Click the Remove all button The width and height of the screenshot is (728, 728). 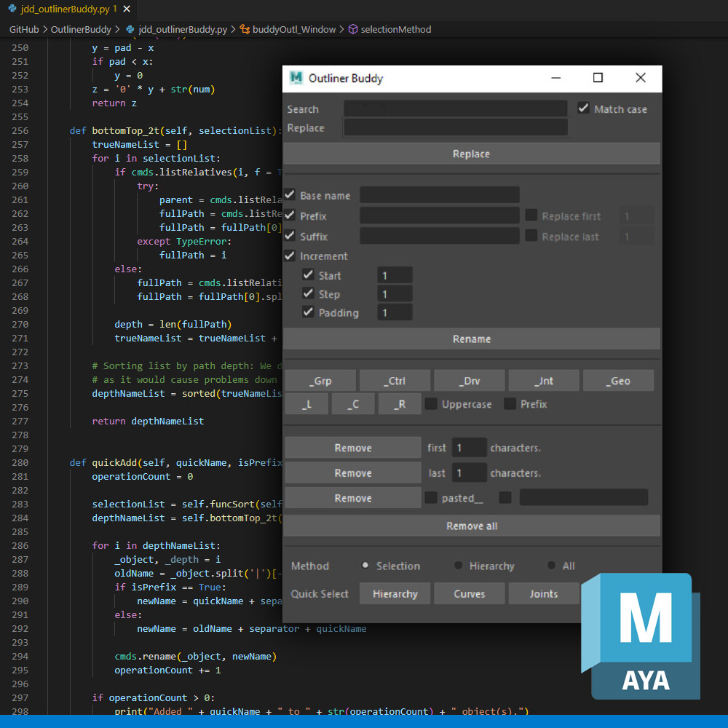click(471, 526)
